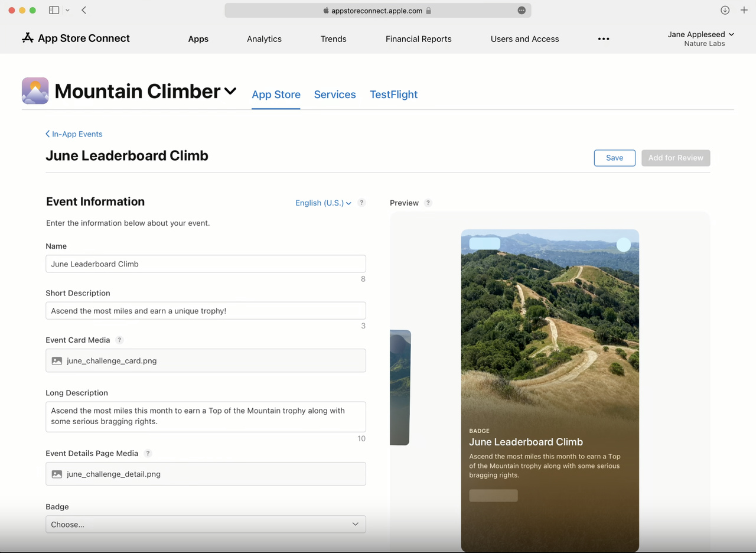This screenshot has width=756, height=553.
Task: Switch to the TestFlight tab
Action: [x=393, y=95]
